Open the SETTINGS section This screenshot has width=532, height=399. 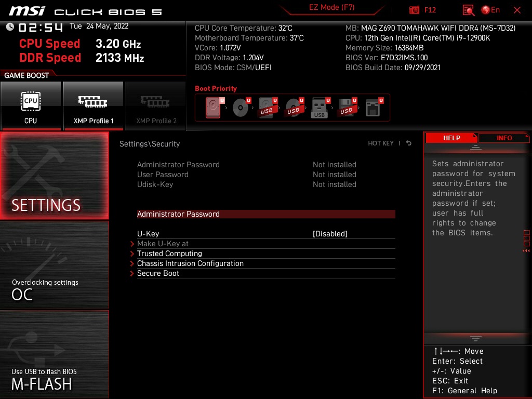[x=55, y=176]
